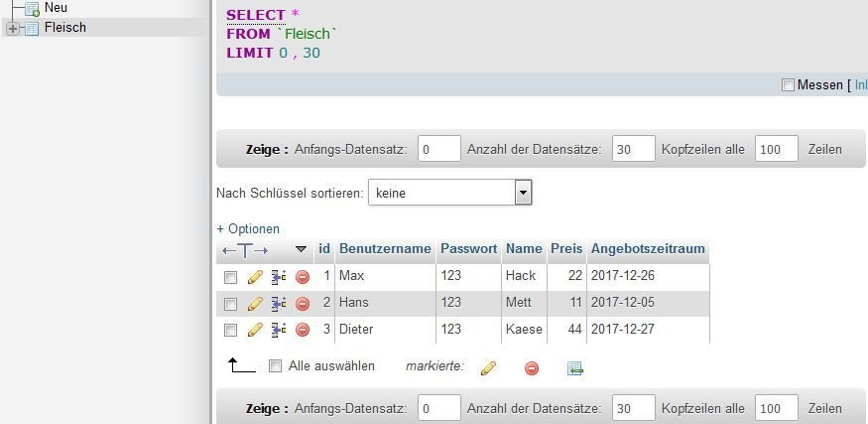This screenshot has height=424, width=868.
Task: Sort by the Angebotszeitraum column header
Action: click(648, 249)
